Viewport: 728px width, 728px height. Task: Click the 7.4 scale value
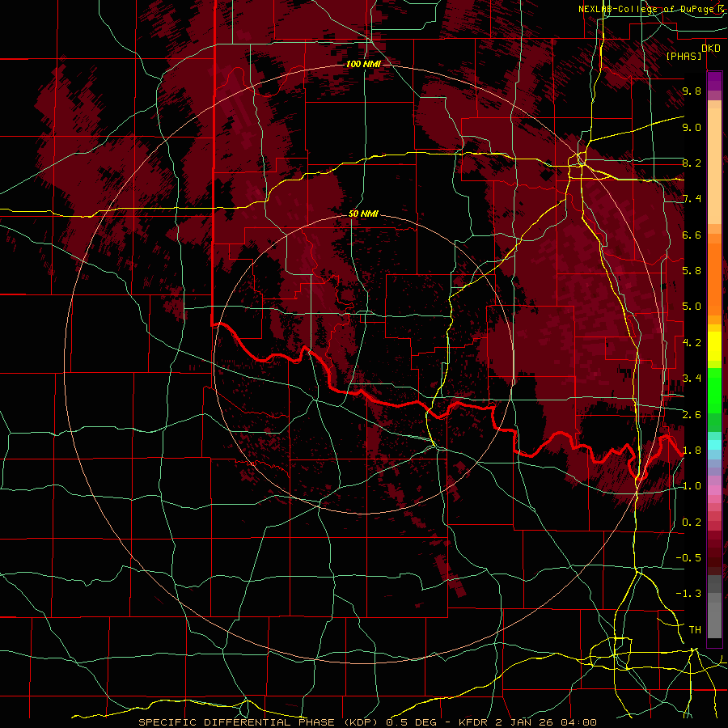(x=692, y=199)
